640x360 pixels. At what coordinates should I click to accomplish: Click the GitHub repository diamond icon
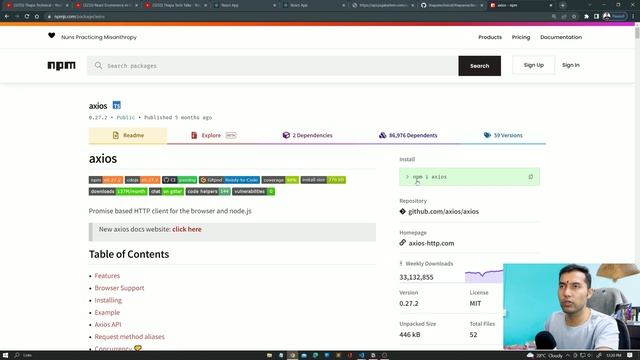pos(402,211)
